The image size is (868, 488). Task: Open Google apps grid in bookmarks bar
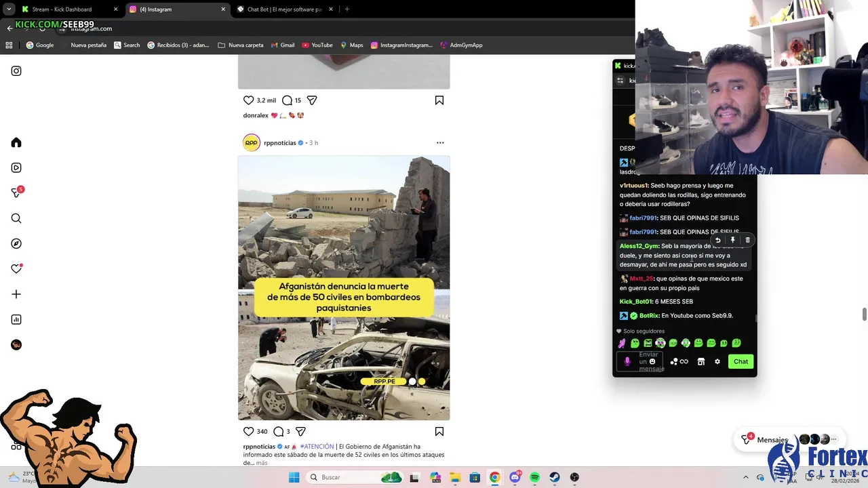coord(9,45)
